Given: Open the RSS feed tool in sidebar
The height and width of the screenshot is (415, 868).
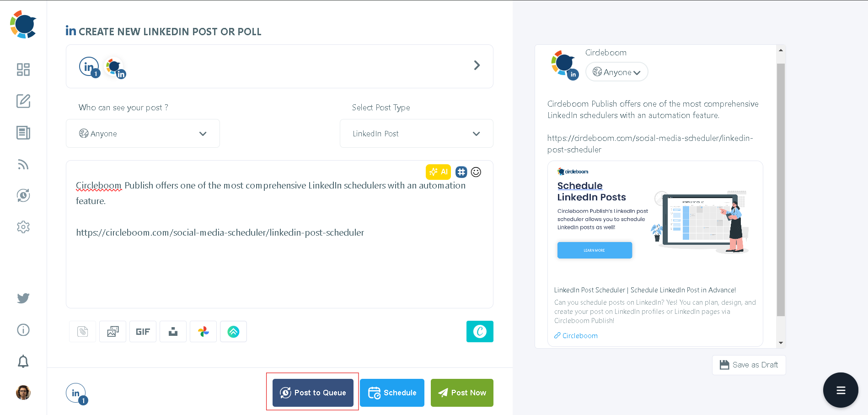Looking at the screenshot, I should [23, 164].
